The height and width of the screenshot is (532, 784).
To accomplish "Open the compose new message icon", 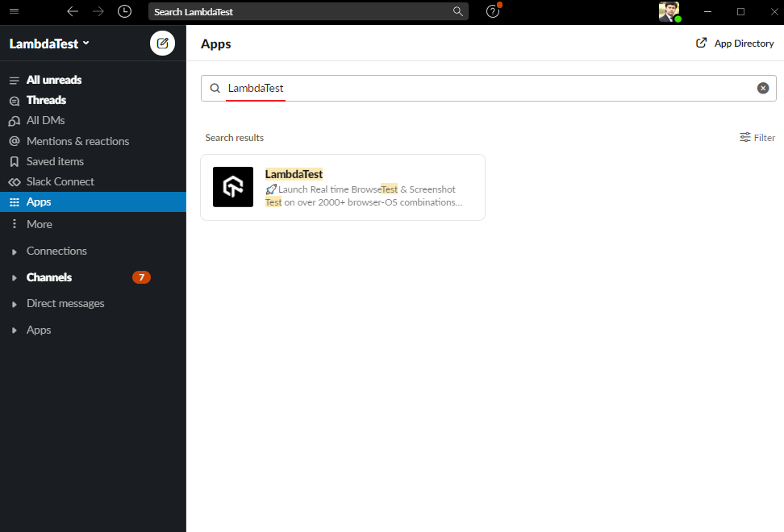I will [162, 43].
